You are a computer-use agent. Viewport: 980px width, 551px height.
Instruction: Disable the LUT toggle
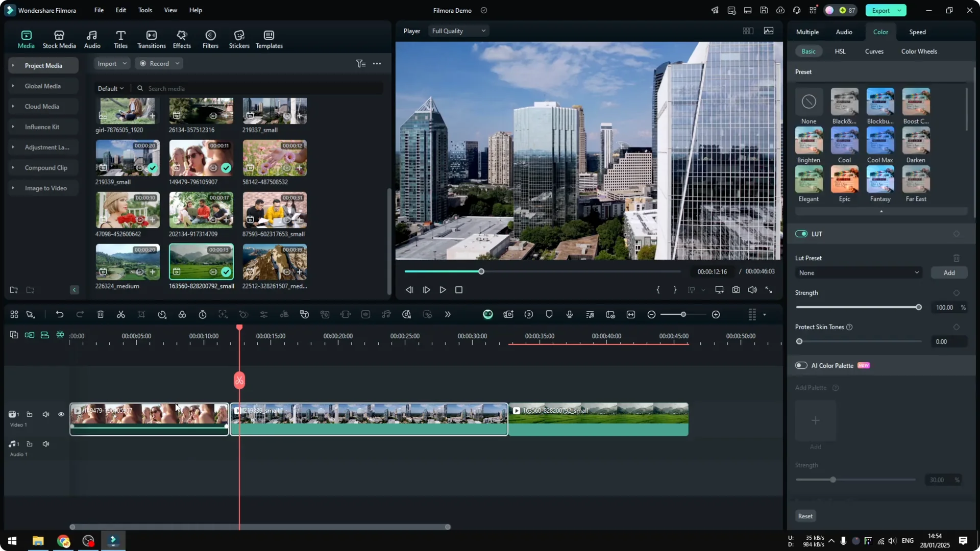(802, 234)
